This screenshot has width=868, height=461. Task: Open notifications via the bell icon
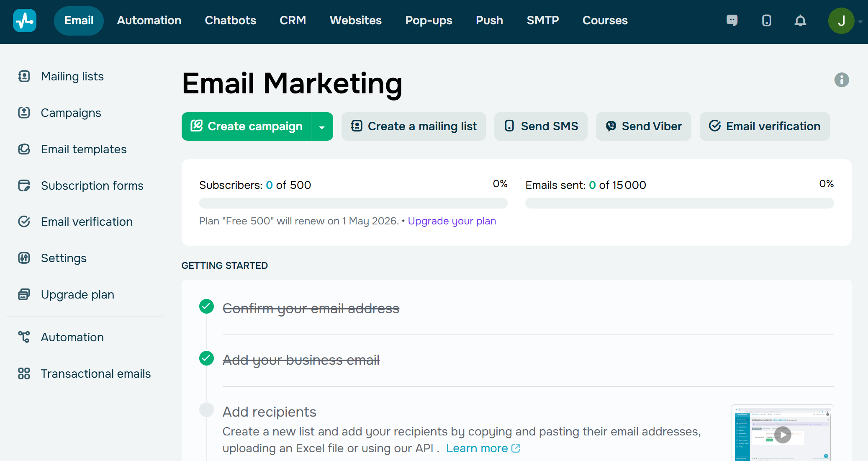[800, 21]
